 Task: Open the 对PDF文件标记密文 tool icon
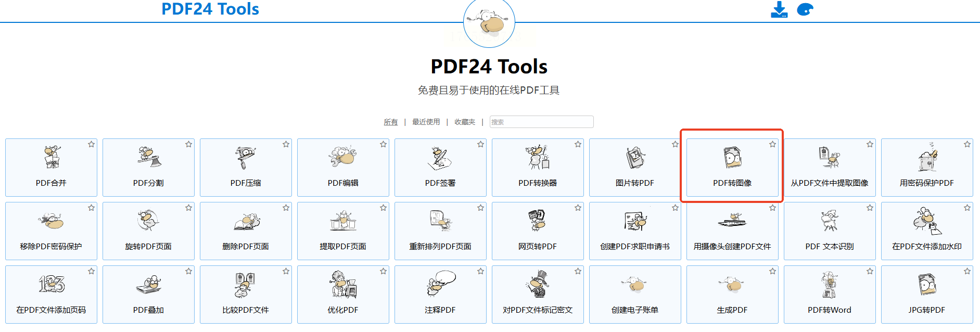coord(537,284)
